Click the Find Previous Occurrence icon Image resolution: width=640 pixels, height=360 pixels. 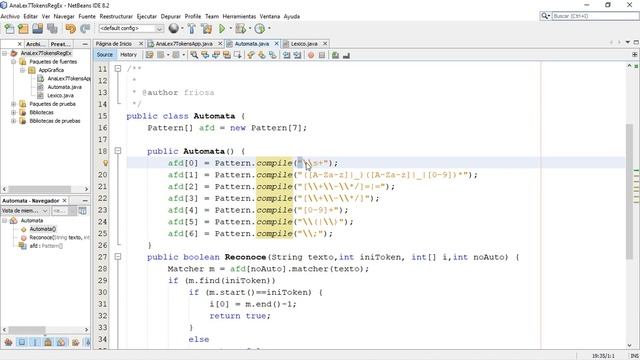(205, 55)
